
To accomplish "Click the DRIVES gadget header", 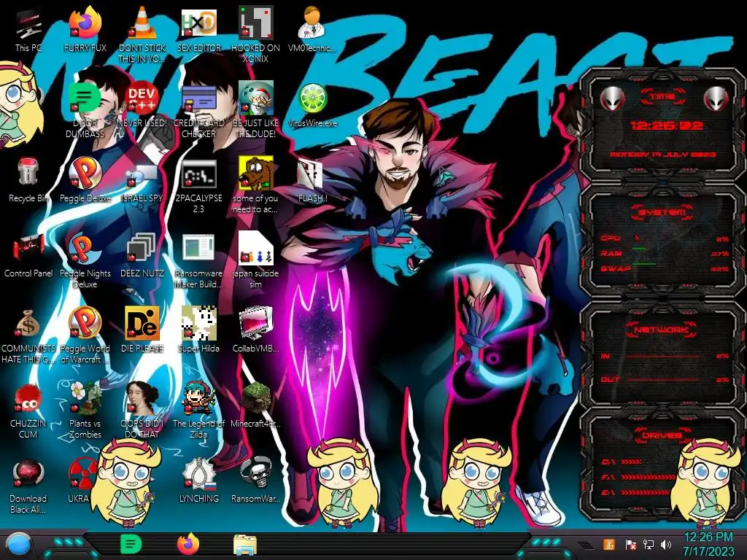I will (662, 435).
